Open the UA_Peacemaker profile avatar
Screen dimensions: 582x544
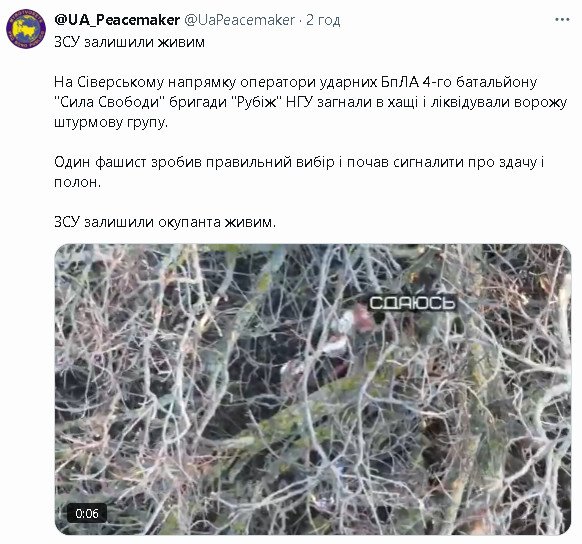pyautogui.click(x=26, y=29)
